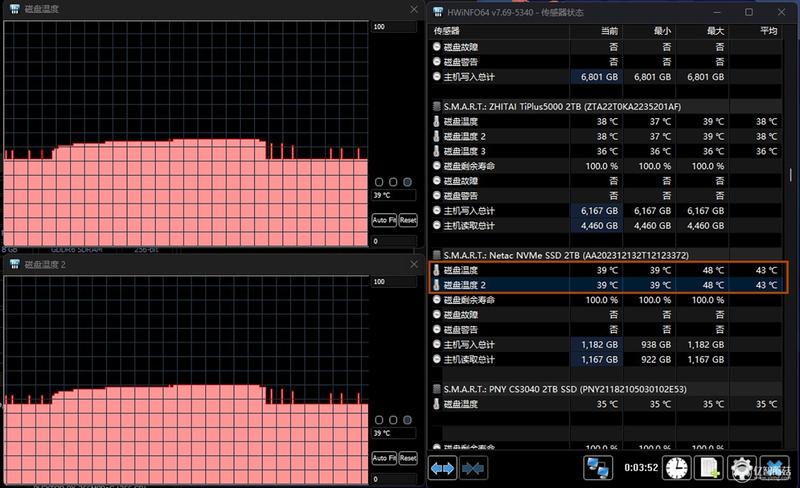The image size is (800, 488).
Task: Click the 6,167 GB current value cell
Action: pyautogui.click(x=596, y=210)
